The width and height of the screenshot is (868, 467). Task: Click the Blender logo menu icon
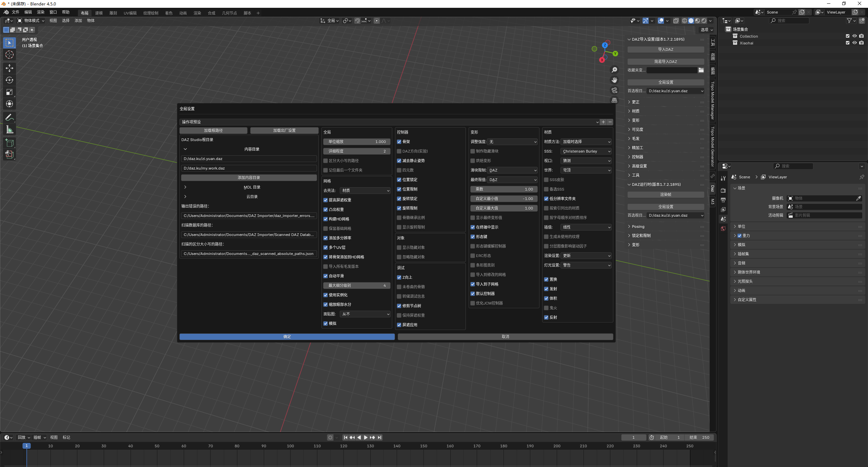[6, 12]
